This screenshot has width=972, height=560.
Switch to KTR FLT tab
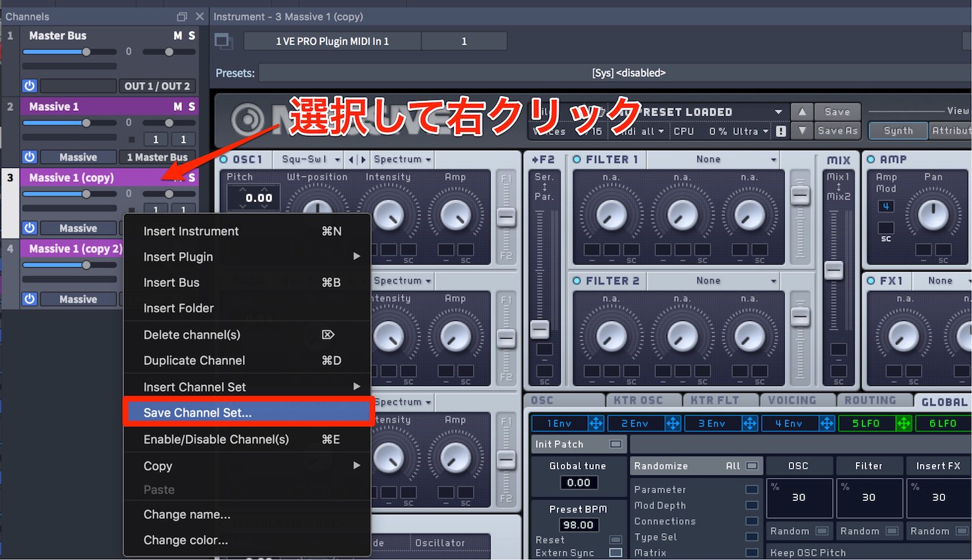720,400
